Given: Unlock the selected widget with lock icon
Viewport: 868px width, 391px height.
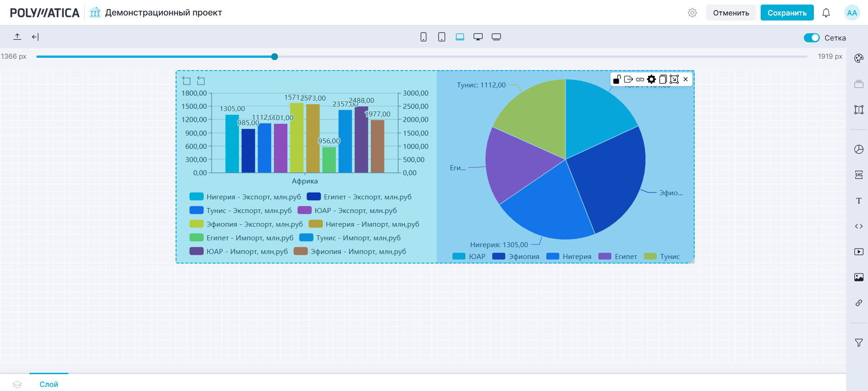Looking at the screenshot, I should [x=617, y=79].
